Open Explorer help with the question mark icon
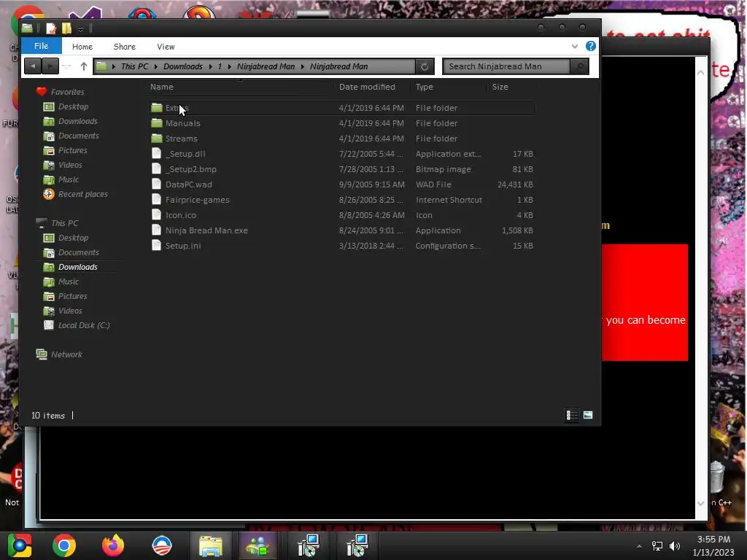The height and width of the screenshot is (560, 747). [591, 46]
